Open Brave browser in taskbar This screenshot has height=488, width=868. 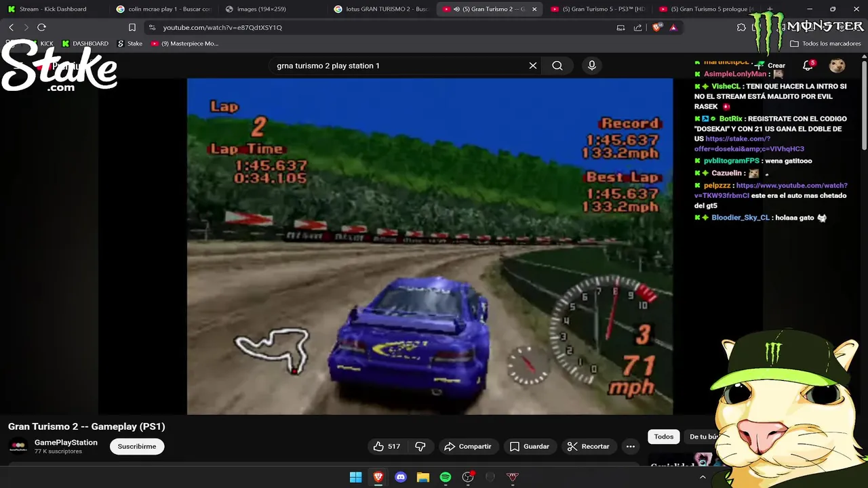tap(378, 477)
